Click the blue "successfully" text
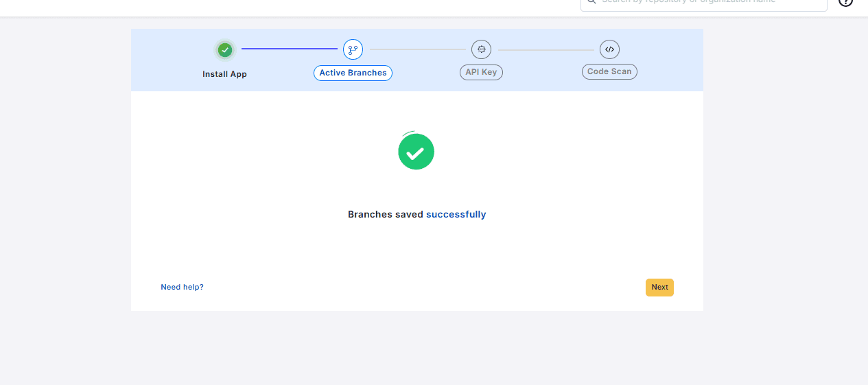This screenshot has height=385, width=868. pyautogui.click(x=456, y=214)
